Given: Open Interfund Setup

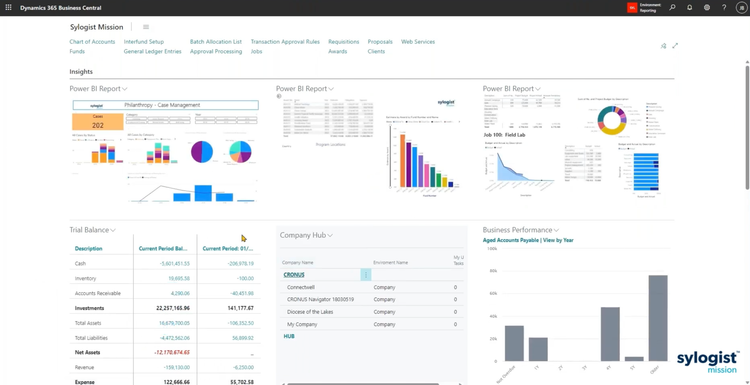Looking at the screenshot, I should pyautogui.click(x=143, y=42).
